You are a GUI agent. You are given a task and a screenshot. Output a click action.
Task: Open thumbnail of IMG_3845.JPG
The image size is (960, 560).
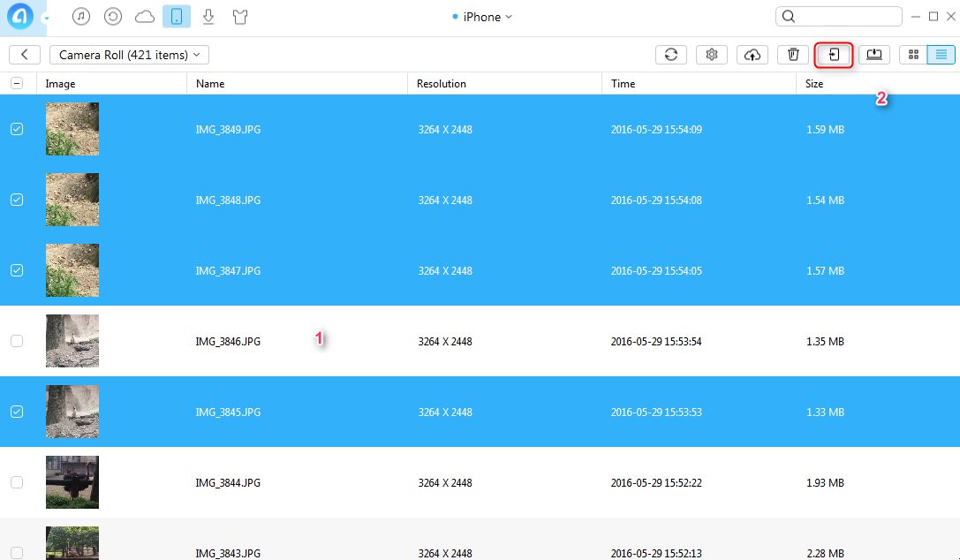(x=72, y=412)
